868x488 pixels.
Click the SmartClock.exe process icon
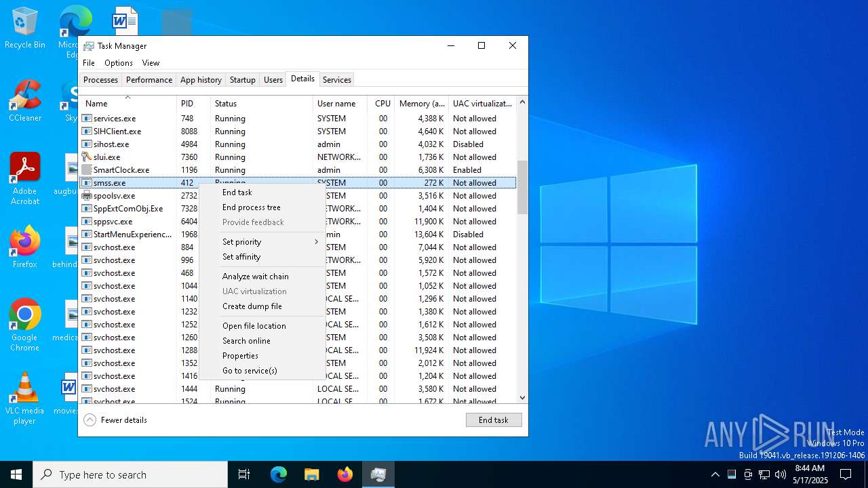pyautogui.click(x=87, y=169)
